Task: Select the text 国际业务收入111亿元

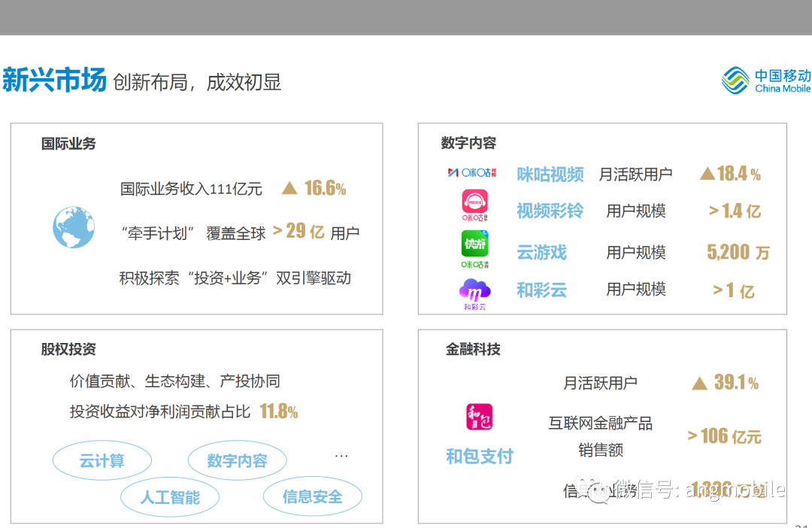Action: pos(191,189)
